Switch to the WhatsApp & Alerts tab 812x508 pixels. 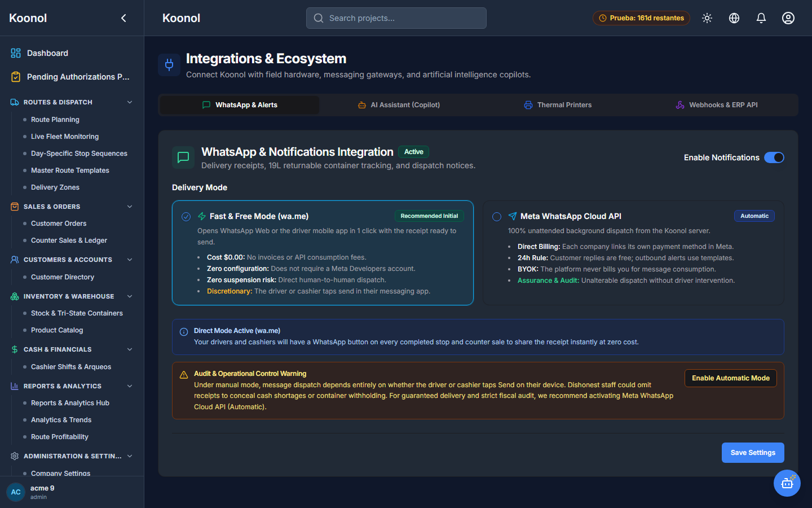click(x=240, y=105)
